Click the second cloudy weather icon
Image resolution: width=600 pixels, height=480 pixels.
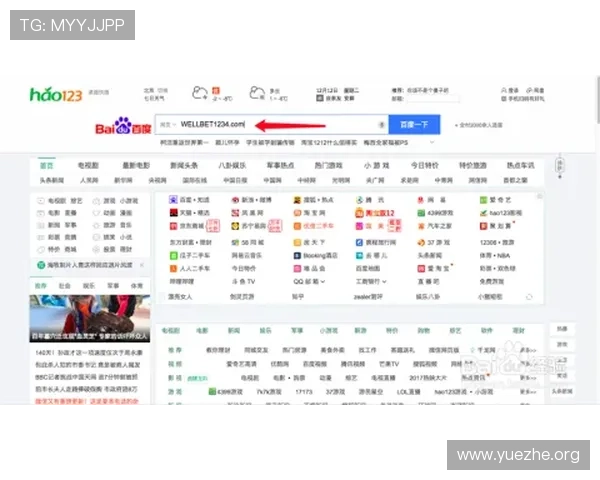[x=257, y=93]
